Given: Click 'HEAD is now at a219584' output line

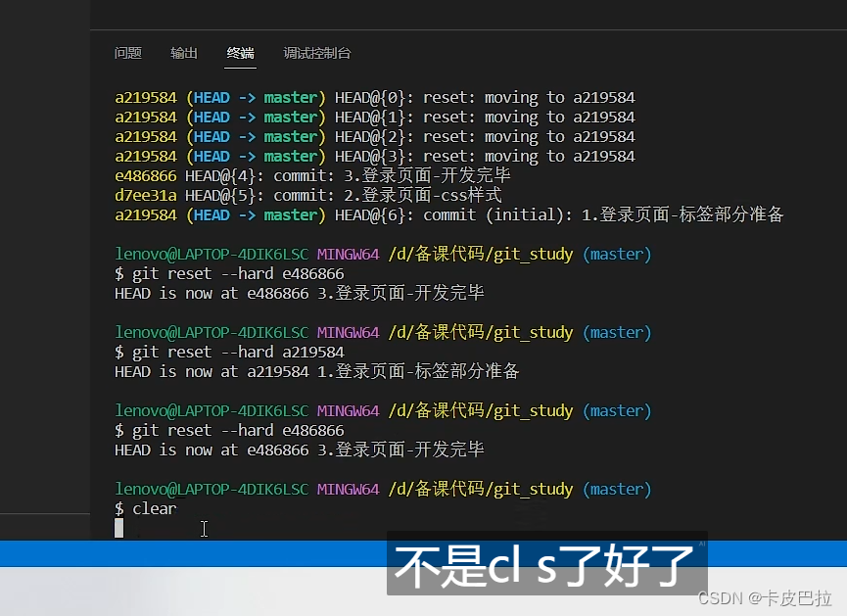Looking at the screenshot, I should pos(316,372).
